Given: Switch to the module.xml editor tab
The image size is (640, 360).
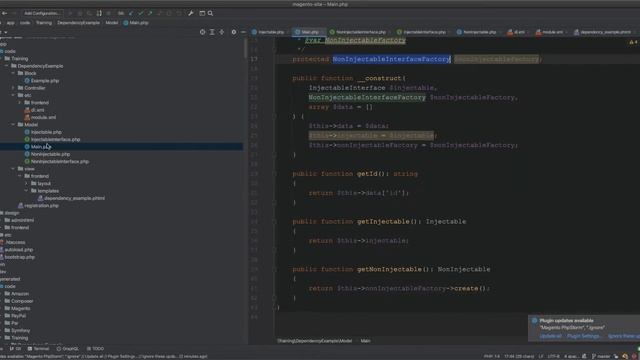Looking at the screenshot, I should (x=551, y=32).
